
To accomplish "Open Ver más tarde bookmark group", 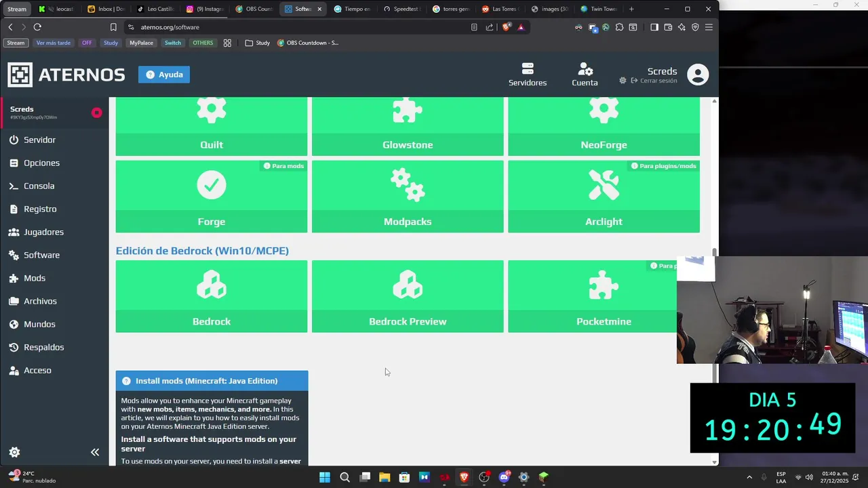I will 53,43.
